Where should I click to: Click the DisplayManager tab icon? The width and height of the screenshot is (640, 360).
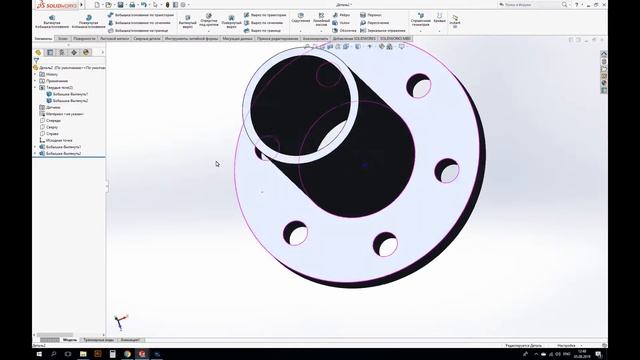(86, 52)
